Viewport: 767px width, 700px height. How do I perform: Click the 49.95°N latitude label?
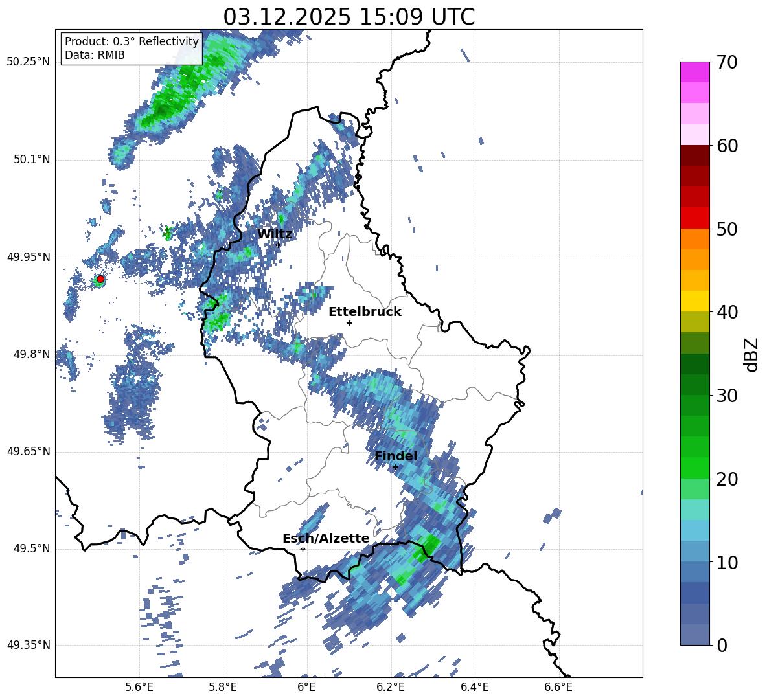(28, 257)
